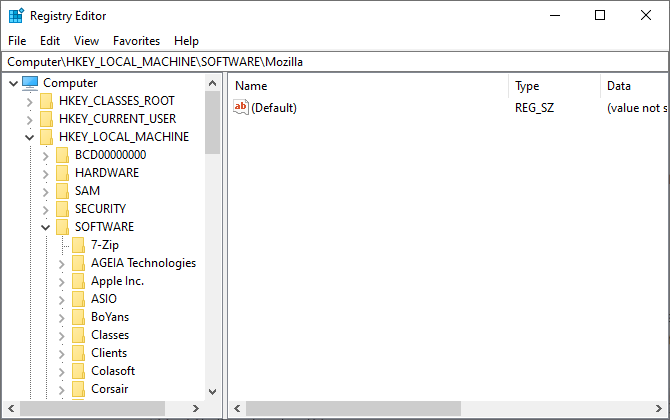
Task: Click the Computer icon in the tree
Action: [30, 83]
